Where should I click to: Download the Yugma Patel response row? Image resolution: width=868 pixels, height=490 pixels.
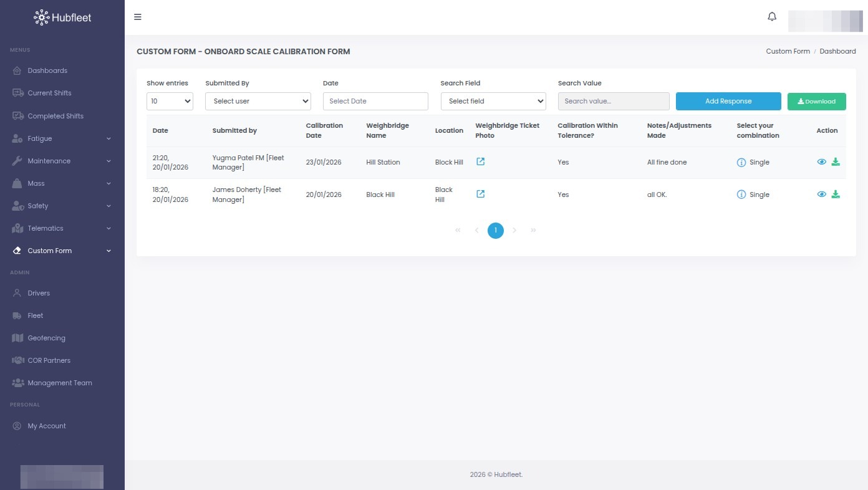click(836, 162)
